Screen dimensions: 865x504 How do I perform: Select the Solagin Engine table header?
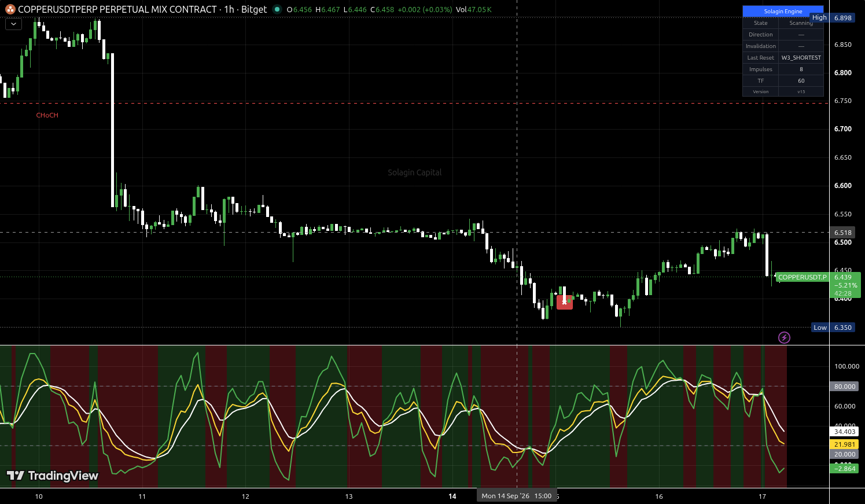783,11
